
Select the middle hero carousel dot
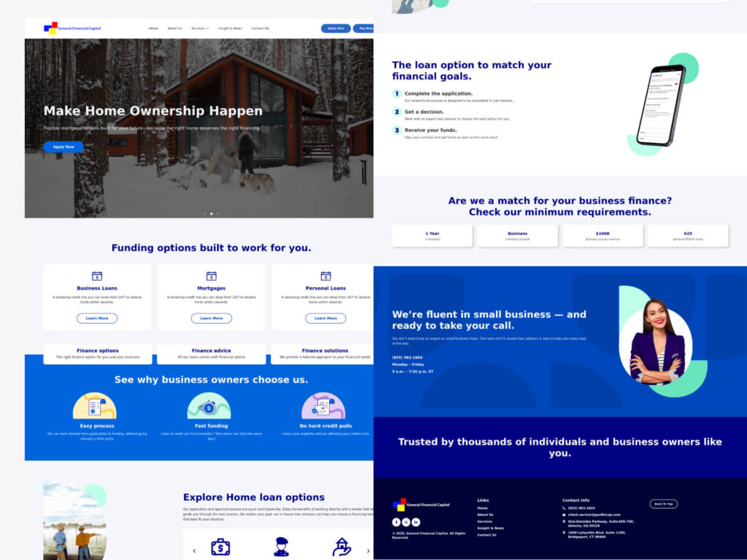tap(212, 214)
